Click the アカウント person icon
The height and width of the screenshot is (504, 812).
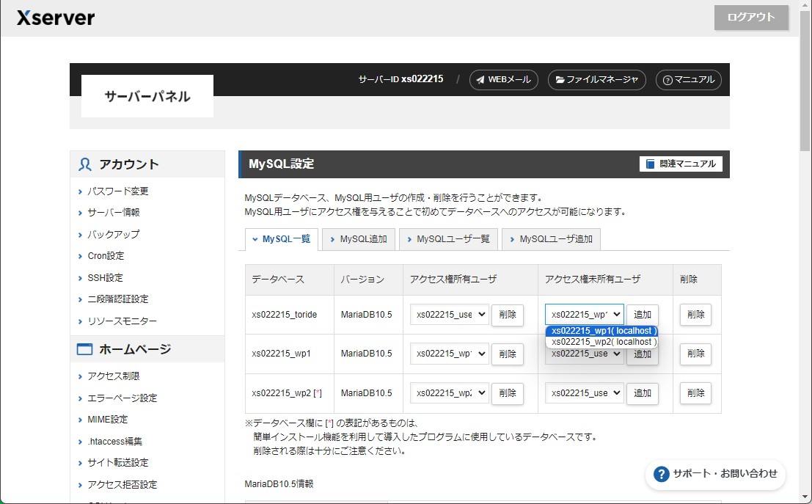(85, 165)
